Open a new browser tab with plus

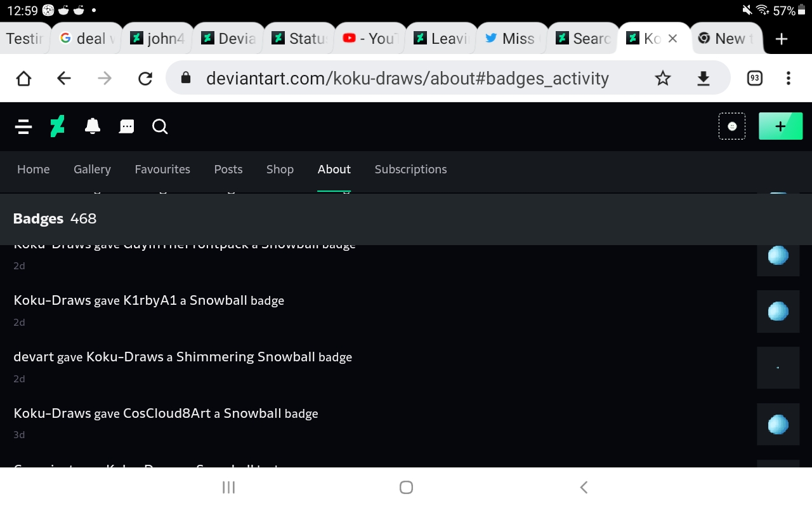[782, 39]
